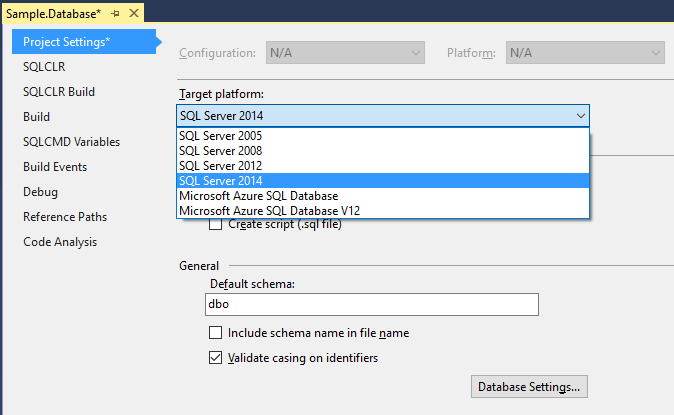Open the Platform dropdown

coord(585,52)
